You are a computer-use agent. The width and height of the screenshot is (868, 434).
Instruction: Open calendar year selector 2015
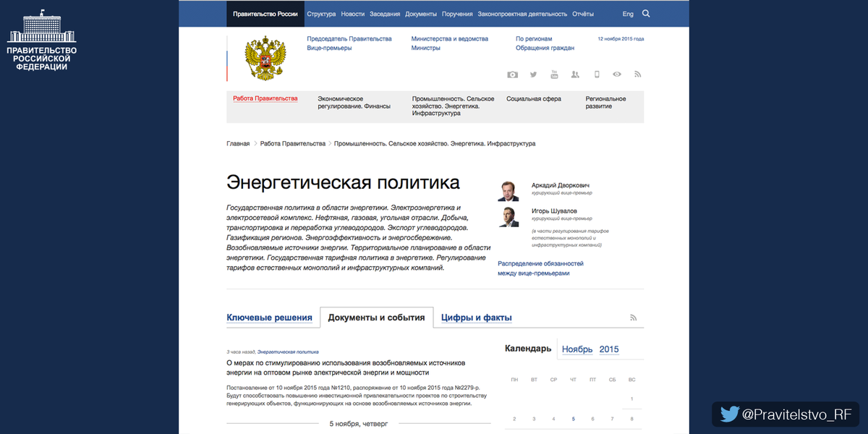pyautogui.click(x=609, y=349)
